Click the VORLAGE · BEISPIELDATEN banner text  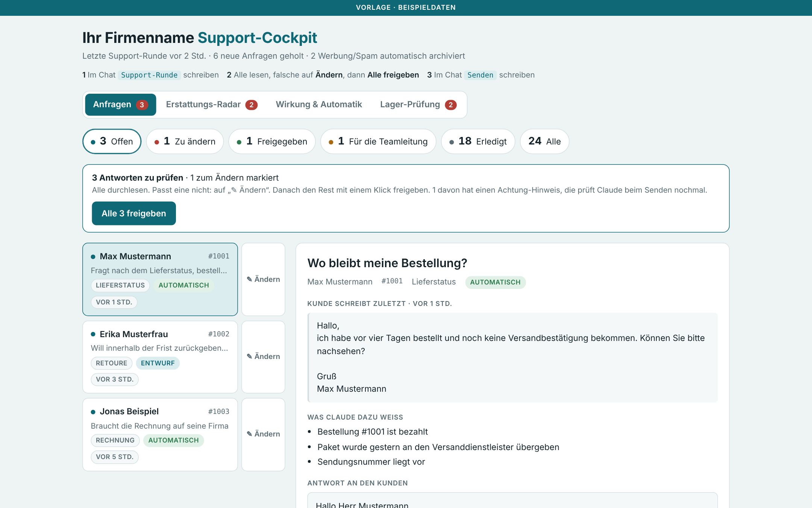coord(406,8)
